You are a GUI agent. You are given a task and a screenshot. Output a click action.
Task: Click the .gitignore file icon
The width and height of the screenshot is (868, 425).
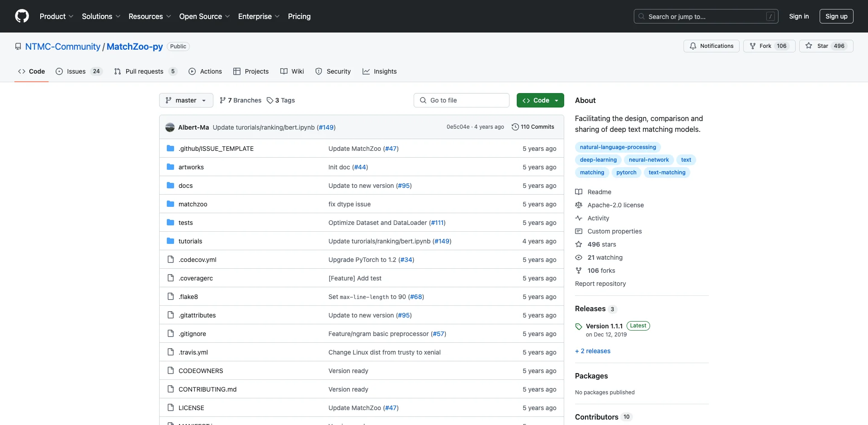coord(170,333)
